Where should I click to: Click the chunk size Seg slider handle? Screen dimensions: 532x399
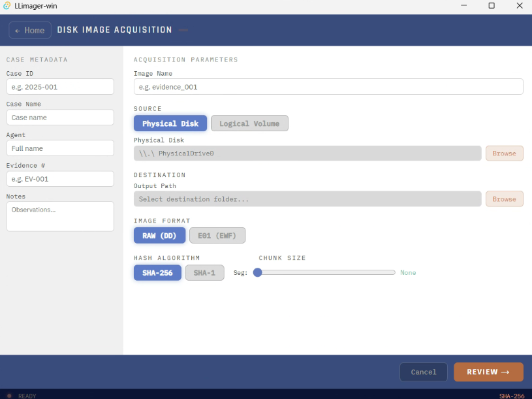tap(258, 272)
